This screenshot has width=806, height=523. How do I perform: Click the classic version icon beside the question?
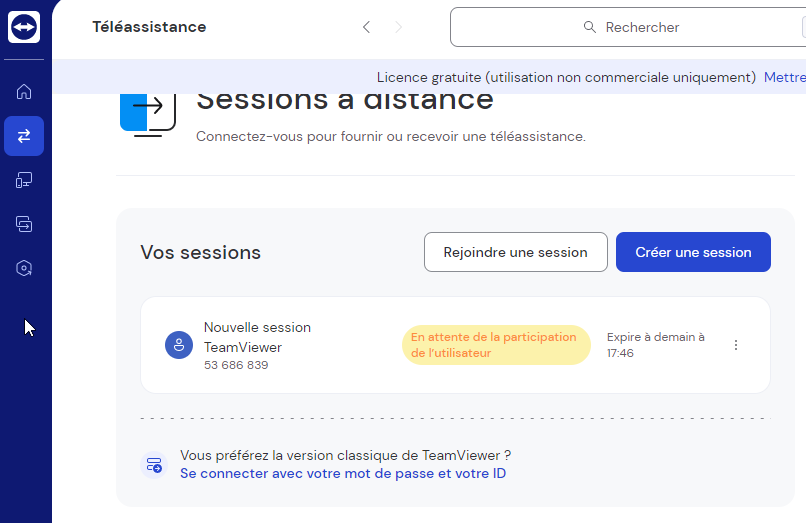pyautogui.click(x=154, y=465)
